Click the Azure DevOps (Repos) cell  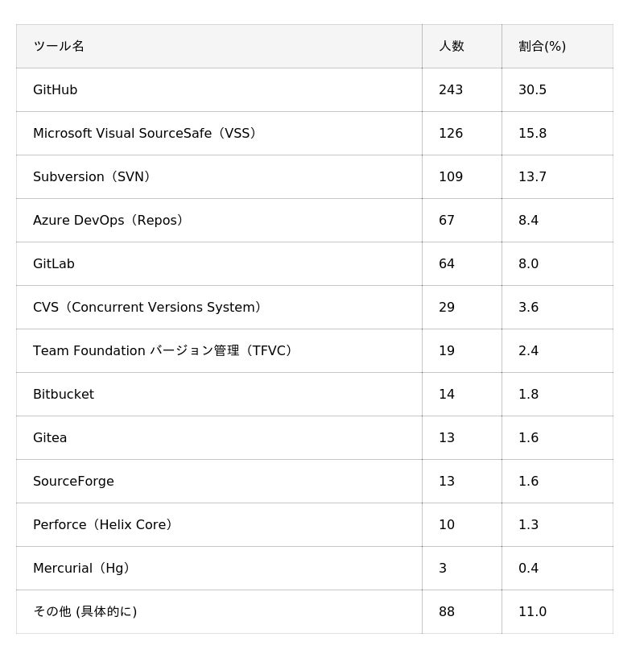click(x=219, y=221)
